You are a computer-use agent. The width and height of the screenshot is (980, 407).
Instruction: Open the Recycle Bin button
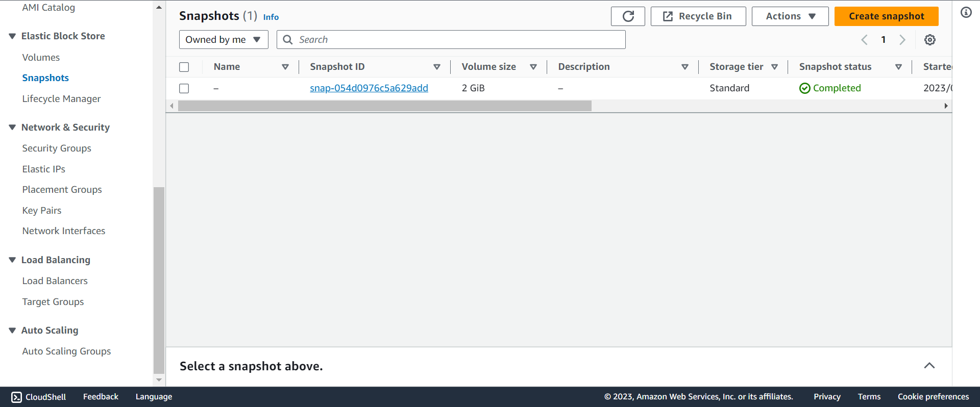click(698, 16)
